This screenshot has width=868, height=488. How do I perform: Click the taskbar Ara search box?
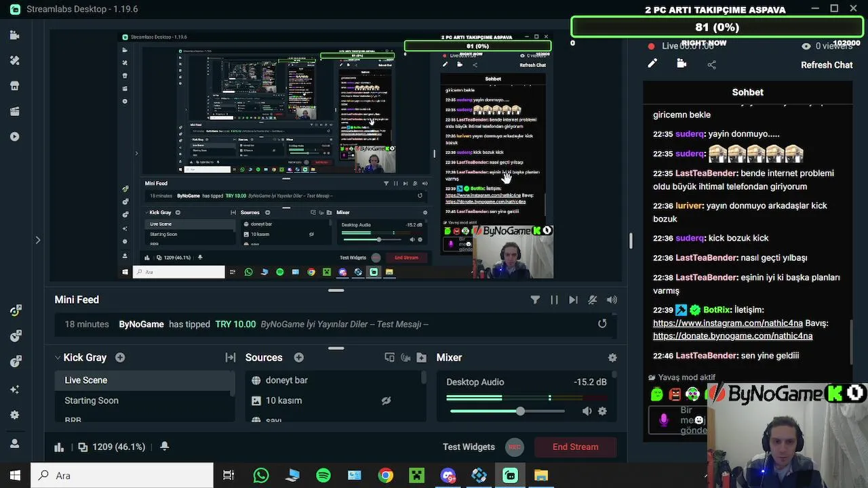[122, 475]
